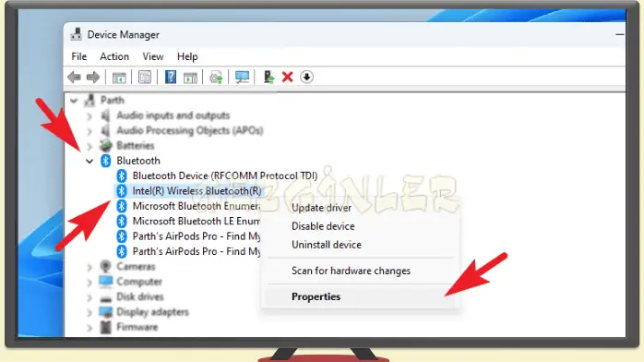Click the Device Manager title bar icon

coord(76,34)
